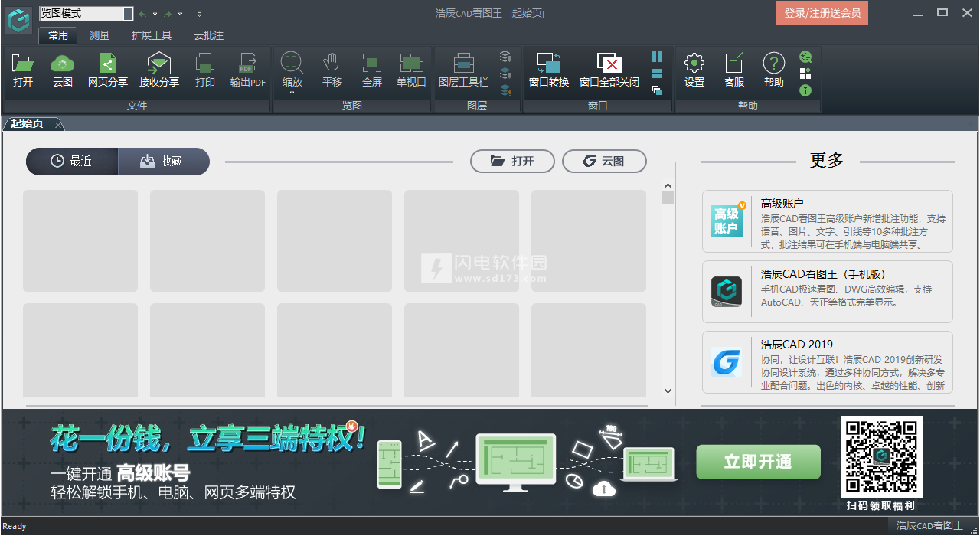Click the middle layer-stack icon in 图层 group

coord(505,74)
